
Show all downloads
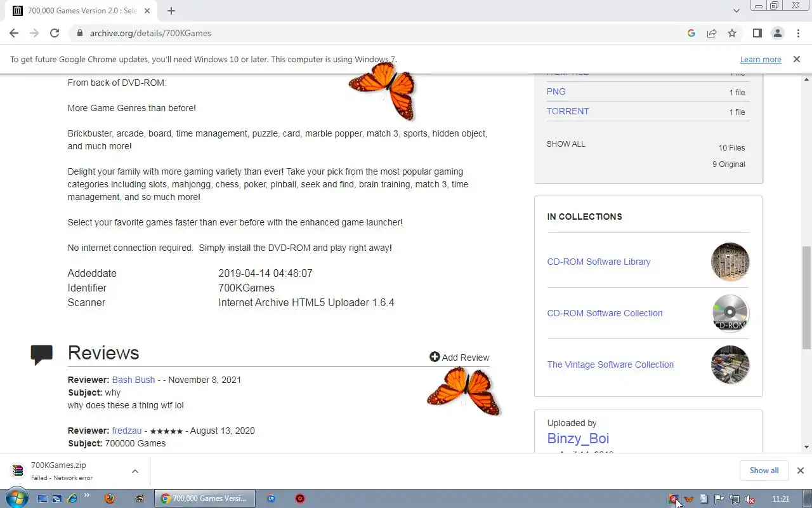point(764,471)
